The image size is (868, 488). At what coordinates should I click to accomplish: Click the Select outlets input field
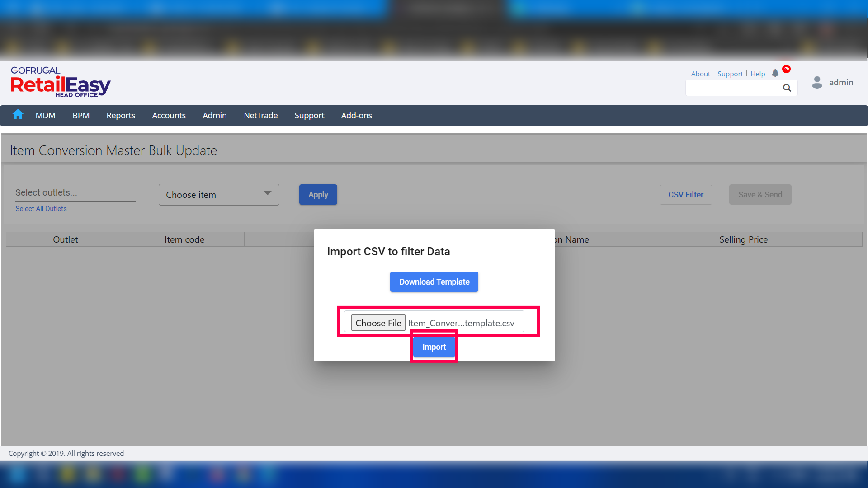tap(75, 193)
